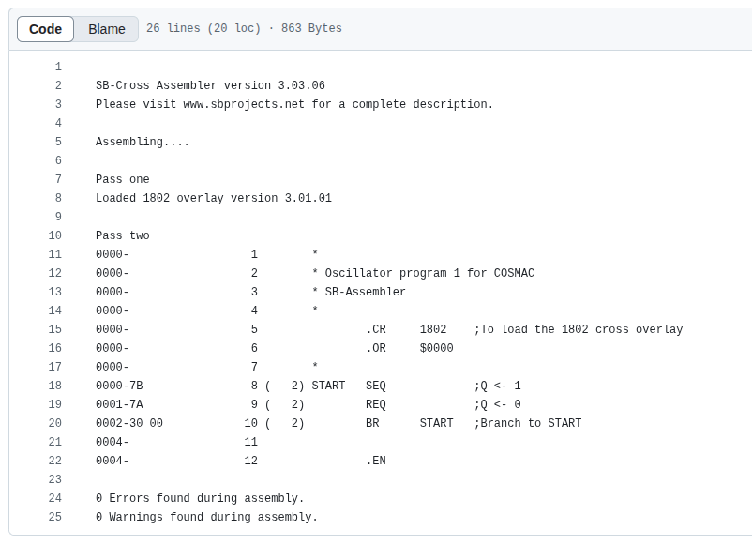Image resolution: width=752 pixels, height=560 pixels.
Task: Click line number 24 for Errors summary
Action: (x=55, y=498)
